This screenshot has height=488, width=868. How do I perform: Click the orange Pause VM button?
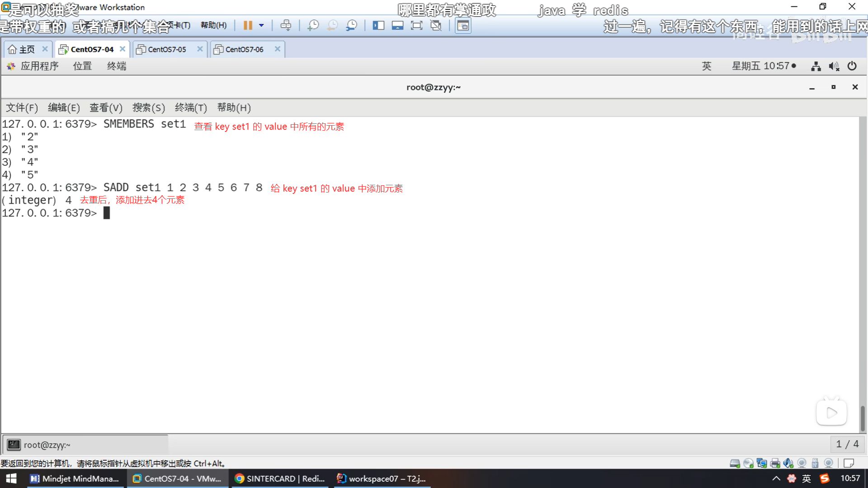tap(247, 25)
